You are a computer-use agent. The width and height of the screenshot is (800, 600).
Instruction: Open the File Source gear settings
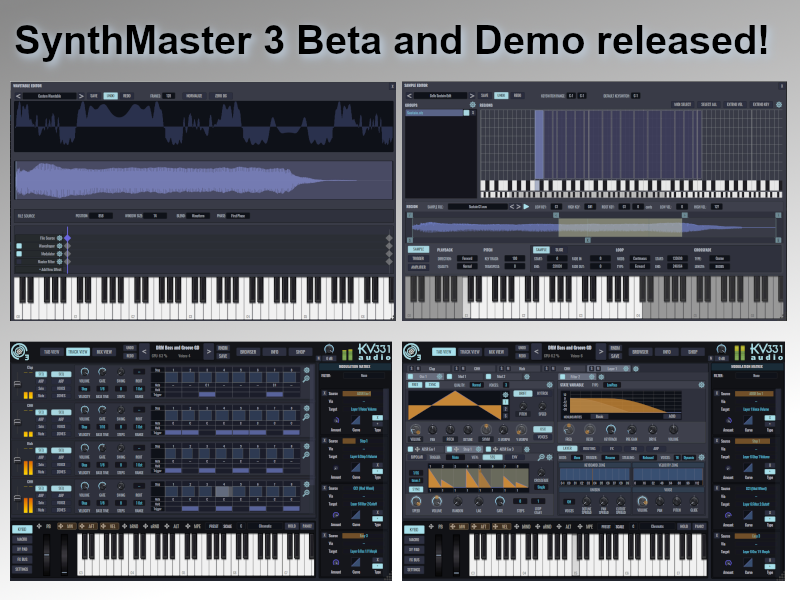(x=60, y=238)
